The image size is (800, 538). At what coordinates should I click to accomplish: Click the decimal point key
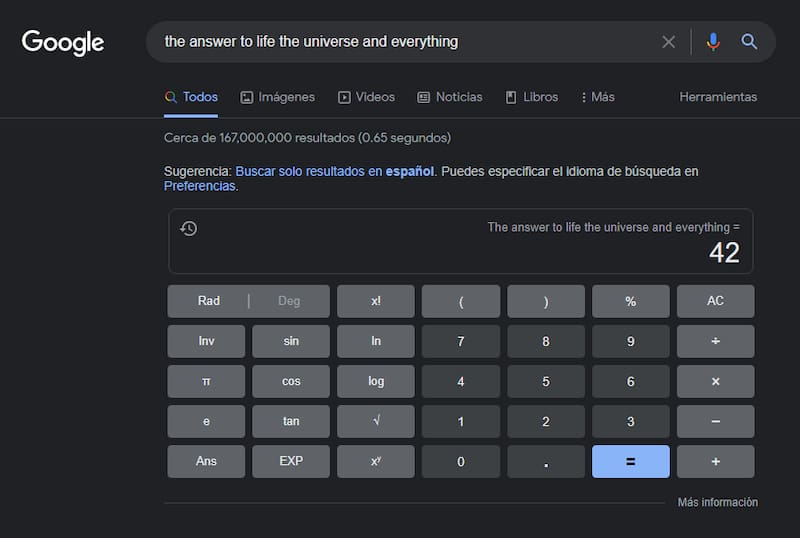tap(546, 461)
